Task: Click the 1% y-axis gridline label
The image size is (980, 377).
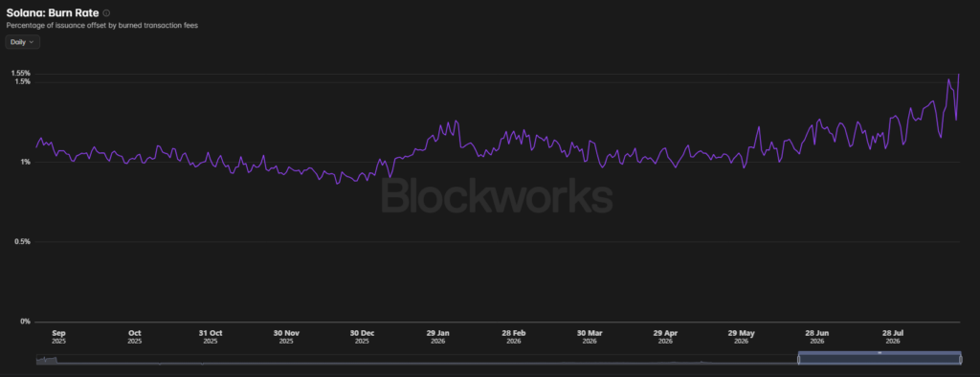Action: point(25,162)
